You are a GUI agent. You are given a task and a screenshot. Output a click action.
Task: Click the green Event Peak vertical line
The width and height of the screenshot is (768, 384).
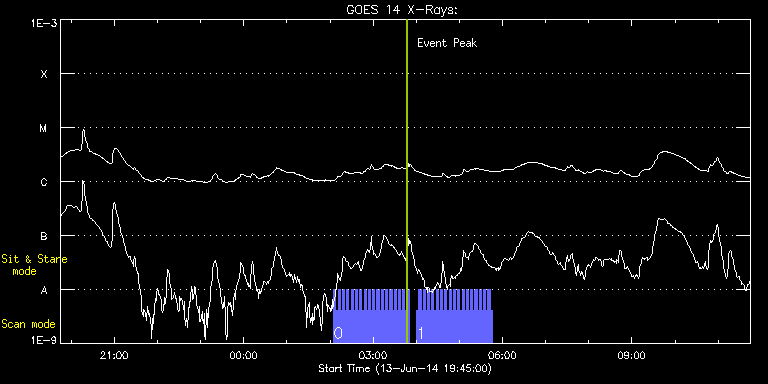407,181
